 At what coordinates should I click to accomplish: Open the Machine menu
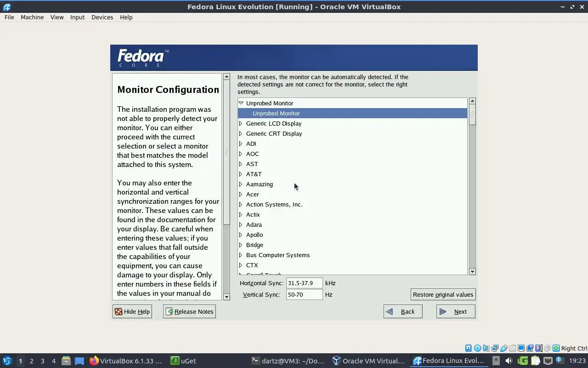click(32, 17)
